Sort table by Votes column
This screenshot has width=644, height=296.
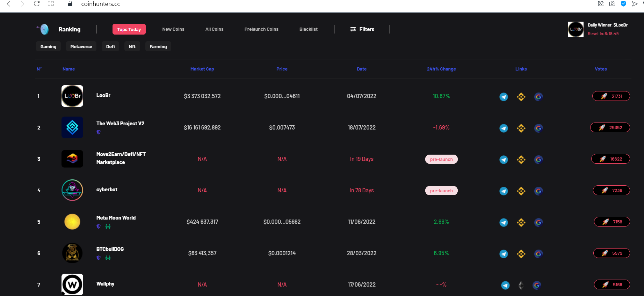point(601,69)
